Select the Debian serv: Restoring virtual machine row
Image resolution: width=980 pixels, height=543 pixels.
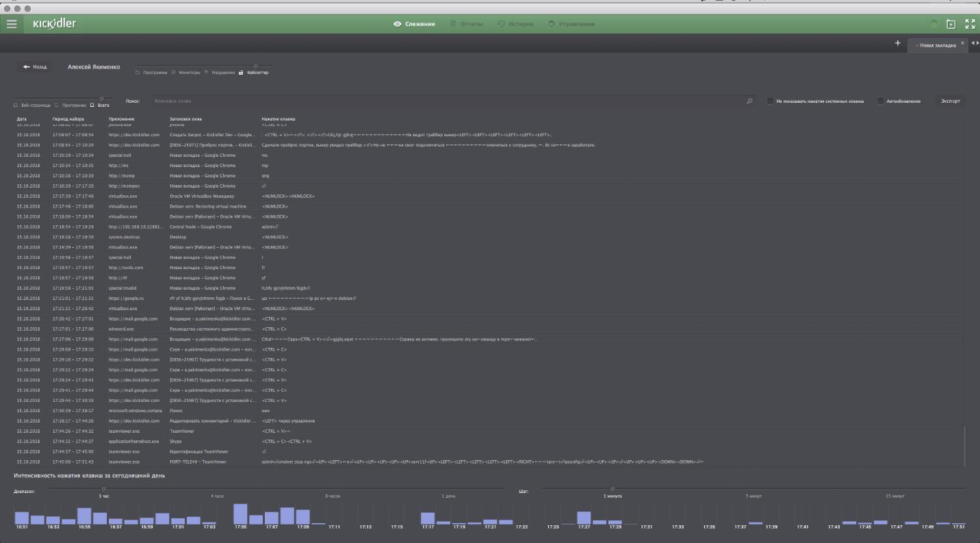[x=487, y=206]
